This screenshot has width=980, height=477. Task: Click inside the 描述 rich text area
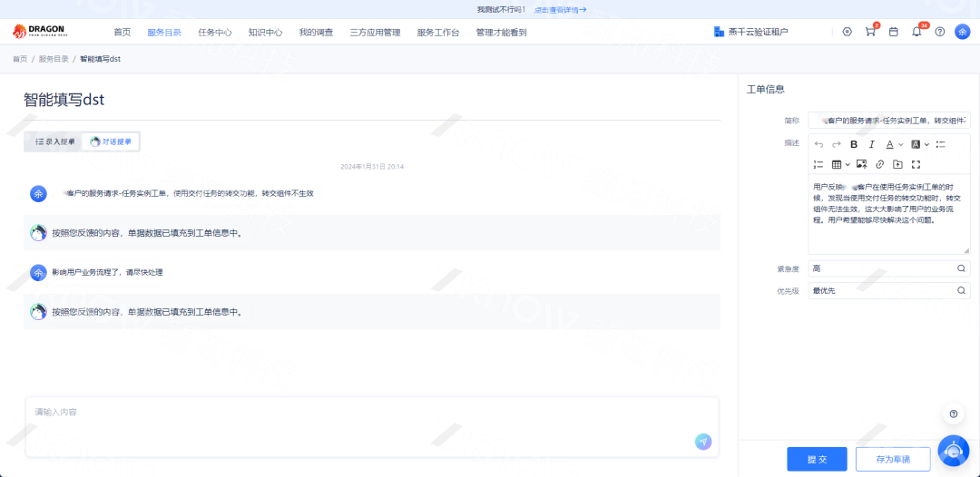[x=888, y=213]
